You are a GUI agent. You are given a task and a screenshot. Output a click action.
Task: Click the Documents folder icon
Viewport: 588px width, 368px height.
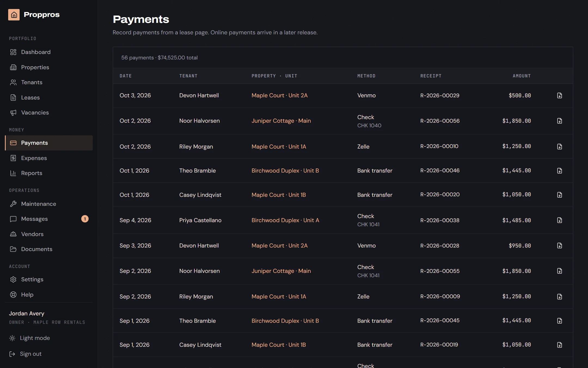click(13, 249)
